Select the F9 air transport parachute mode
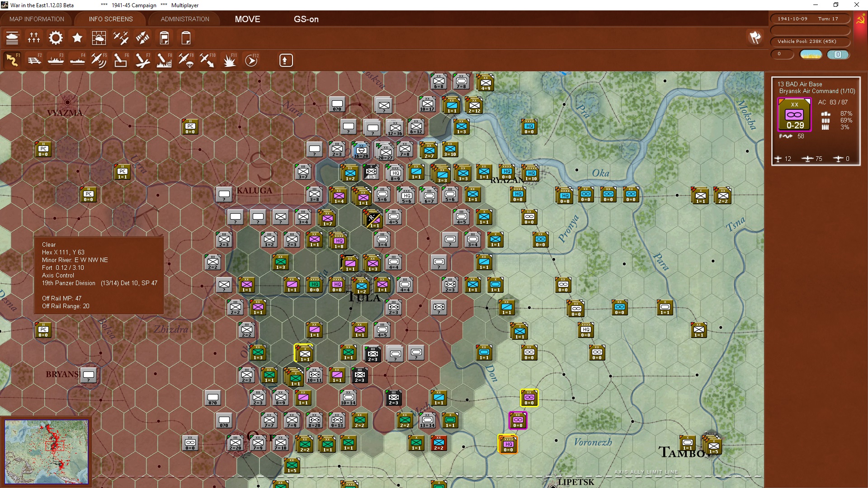 click(186, 60)
